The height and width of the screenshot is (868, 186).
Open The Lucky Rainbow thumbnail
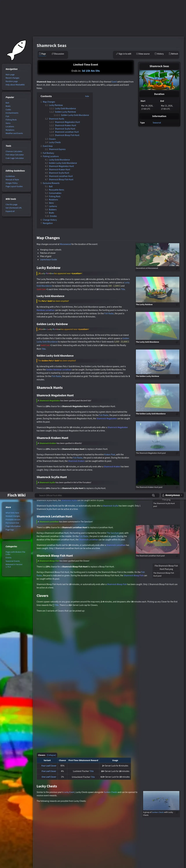click(x=157, y=289)
